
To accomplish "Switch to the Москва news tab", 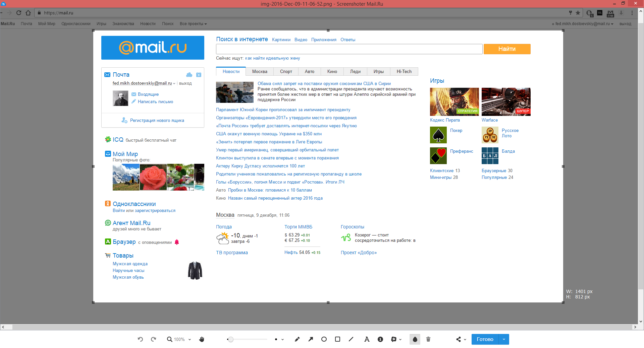I will [x=260, y=72].
